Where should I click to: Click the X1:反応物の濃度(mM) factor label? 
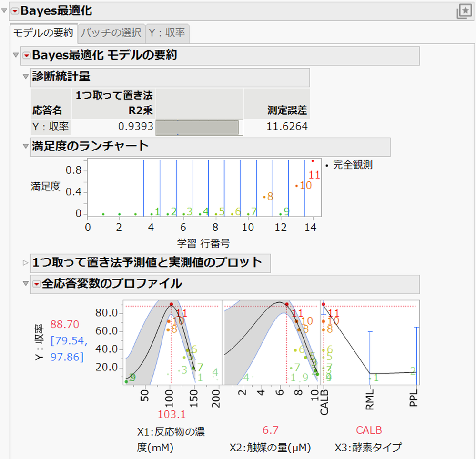click(x=171, y=439)
